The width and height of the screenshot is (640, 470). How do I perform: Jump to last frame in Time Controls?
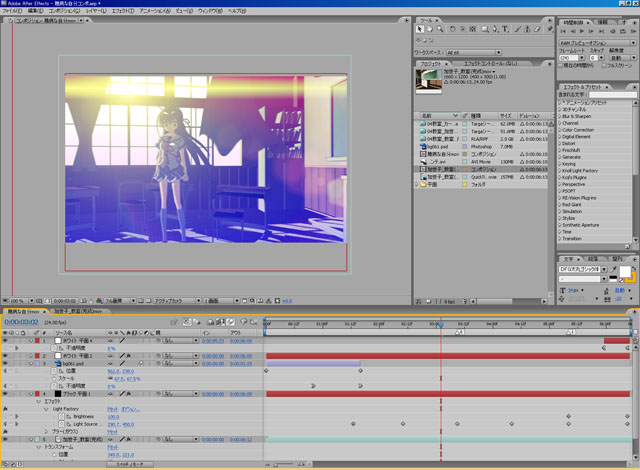point(601,31)
